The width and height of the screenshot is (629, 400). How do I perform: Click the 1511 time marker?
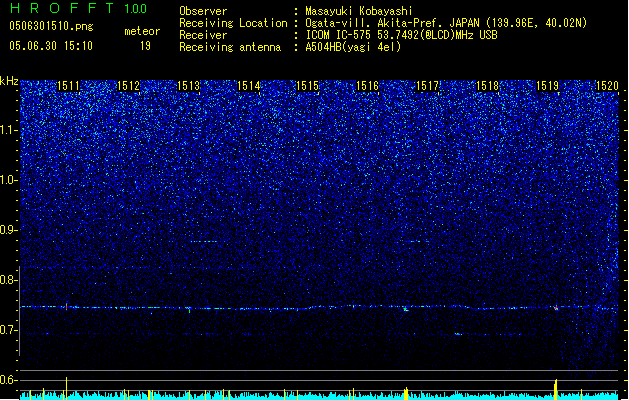[x=68, y=86]
